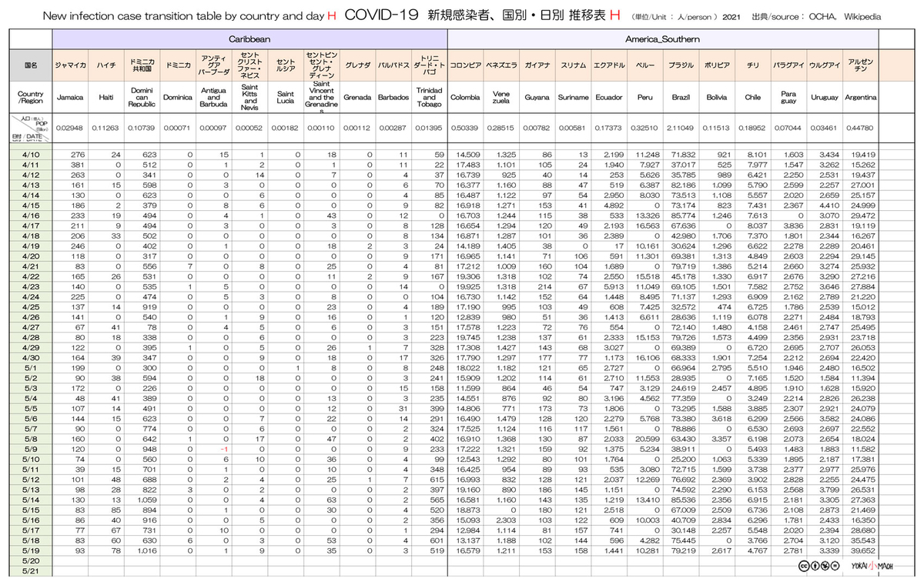Click the '国名' header cell

[x=31, y=65]
